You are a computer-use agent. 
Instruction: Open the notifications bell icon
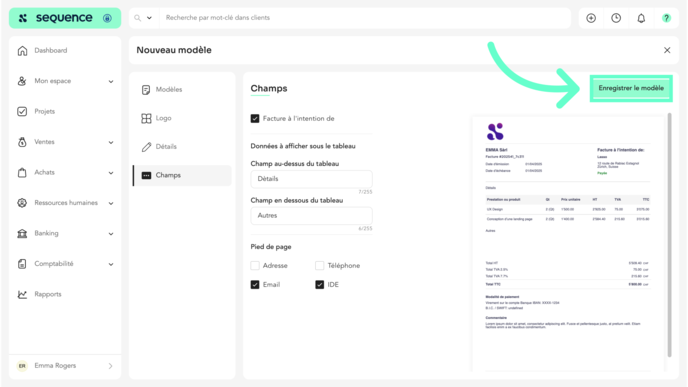641,18
